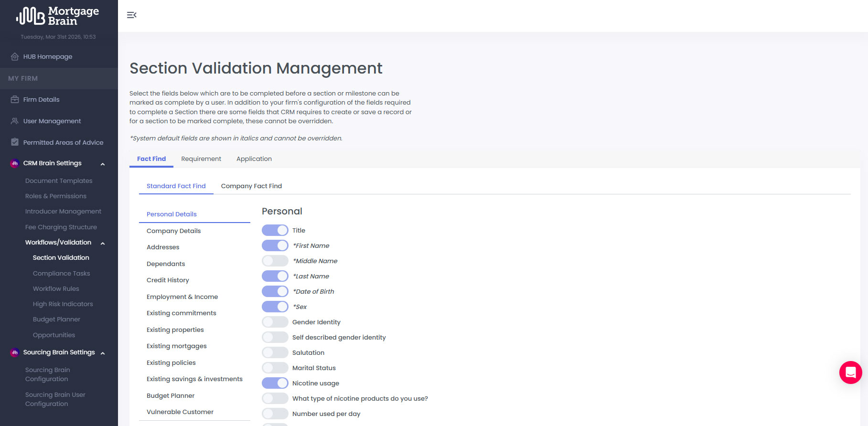Enable the Gender Identity switch

275,322
